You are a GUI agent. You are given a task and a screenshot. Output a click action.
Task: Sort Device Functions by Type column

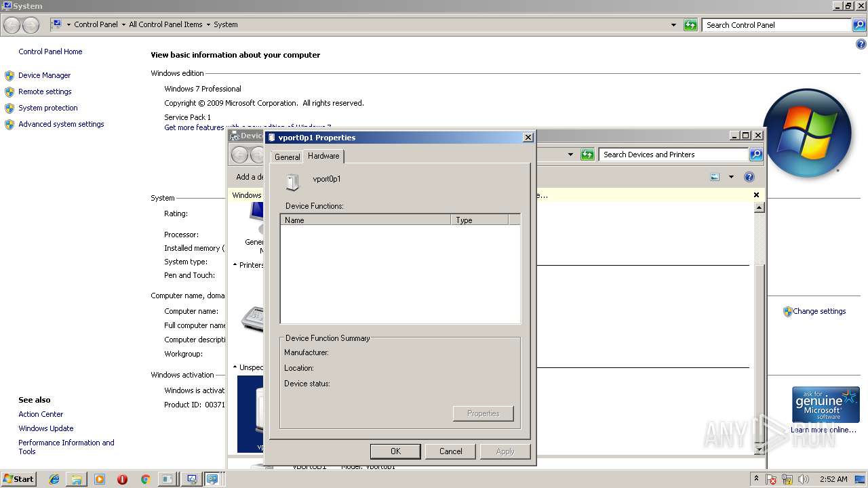click(x=479, y=220)
